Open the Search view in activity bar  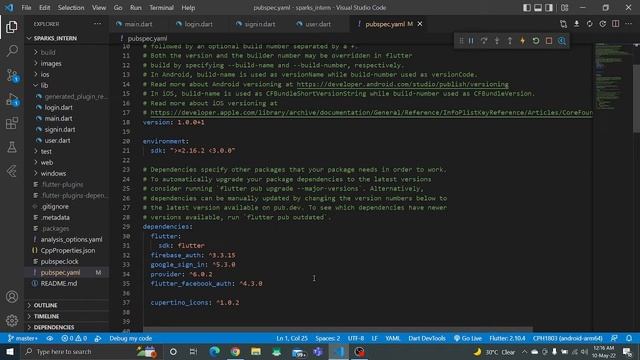pyautogui.click(x=12, y=51)
